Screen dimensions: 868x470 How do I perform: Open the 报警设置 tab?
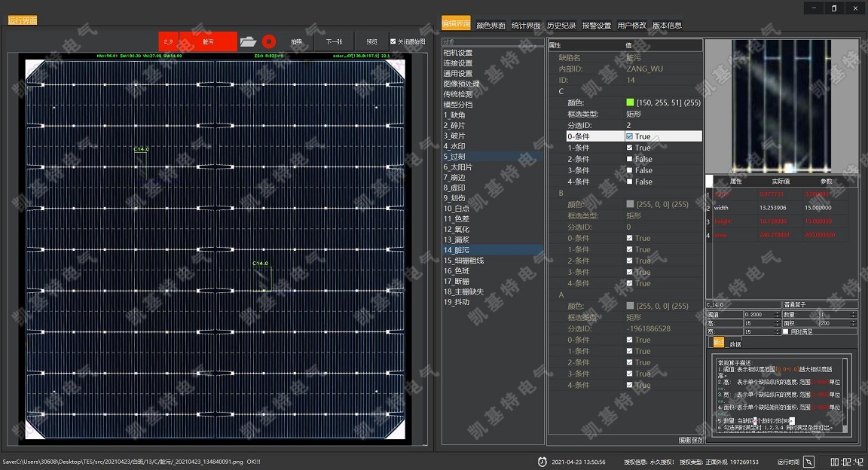coord(597,25)
